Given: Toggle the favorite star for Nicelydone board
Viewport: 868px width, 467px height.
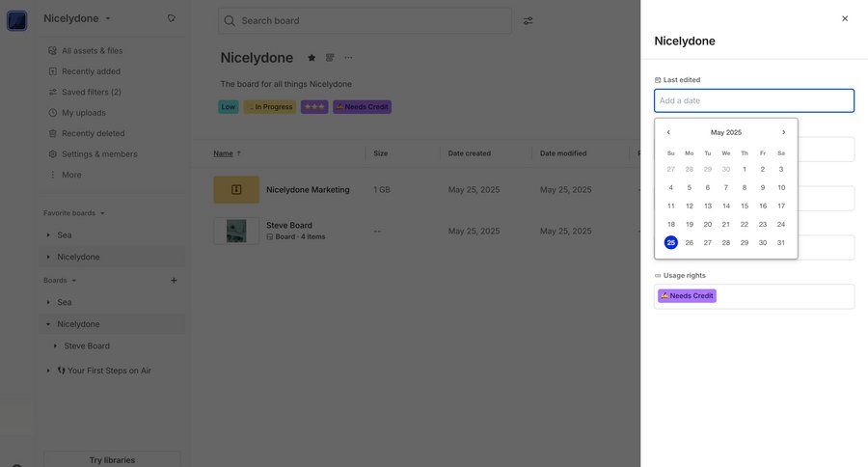Looking at the screenshot, I should [x=312, y=58].
